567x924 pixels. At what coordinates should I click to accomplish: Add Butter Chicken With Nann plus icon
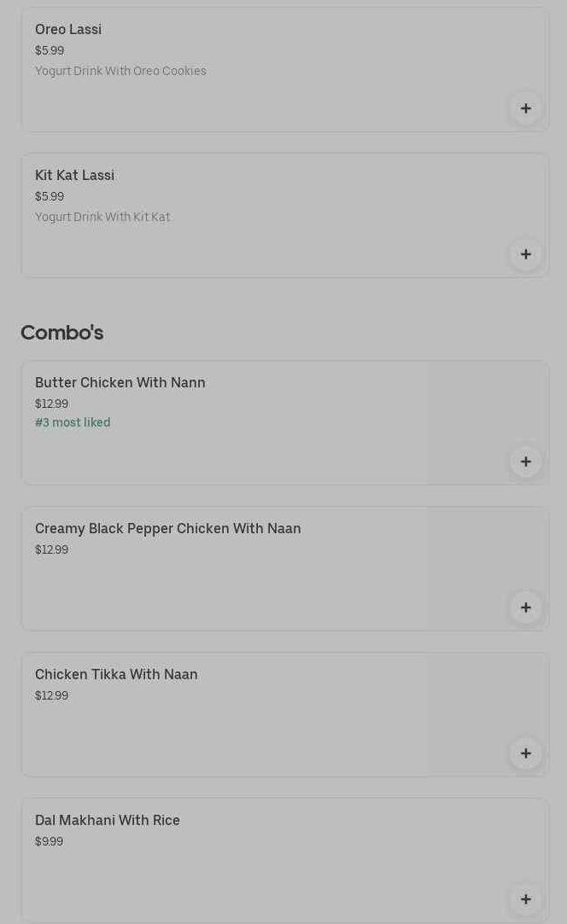point(526,462)
